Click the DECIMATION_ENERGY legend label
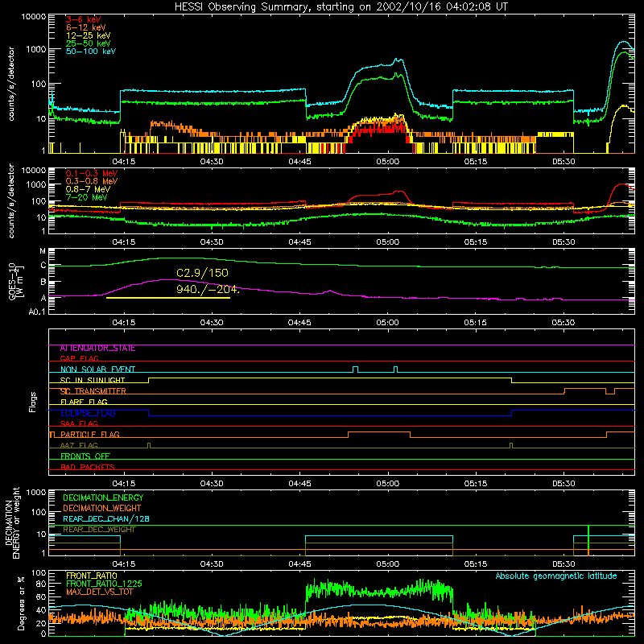The height and width of the screenshot is (644, 644). pyautogui.click(x=103, y=497)
